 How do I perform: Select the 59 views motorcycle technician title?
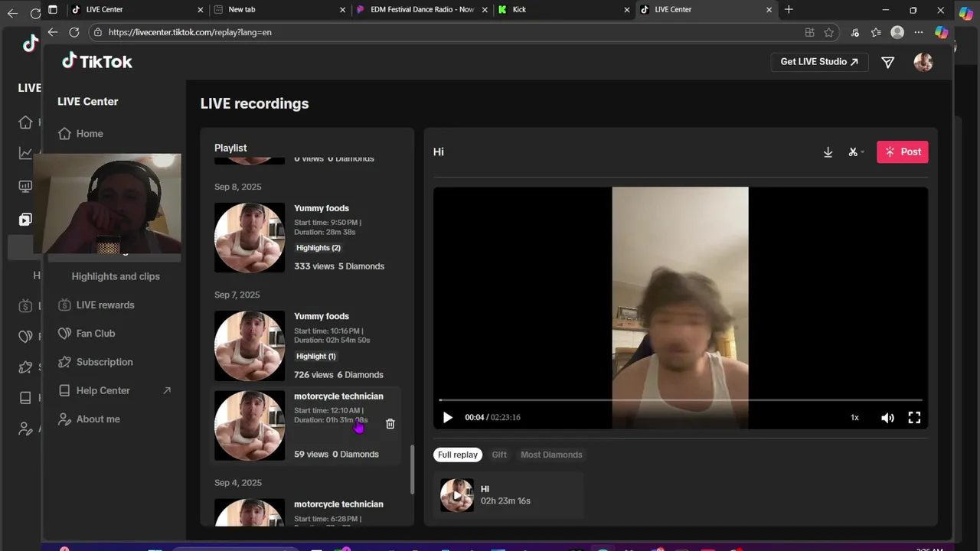point(338,396)
